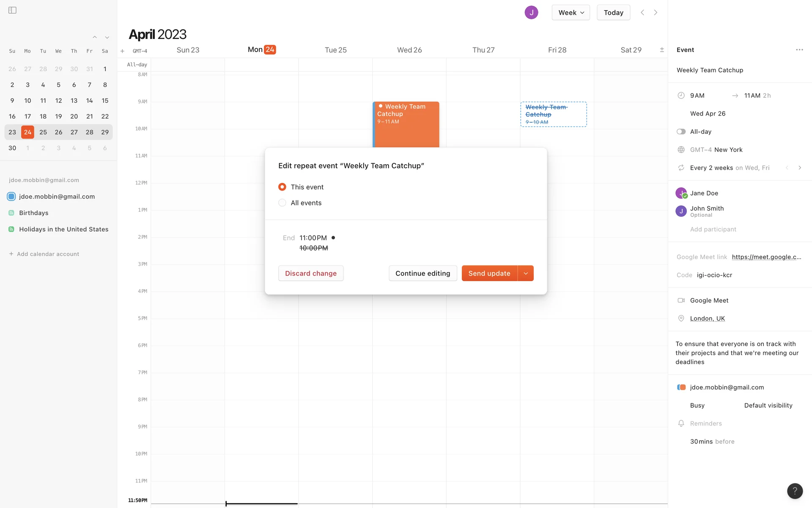Enable the All-day toggle switch
This screenshot has height=508, width=812.
681,132
